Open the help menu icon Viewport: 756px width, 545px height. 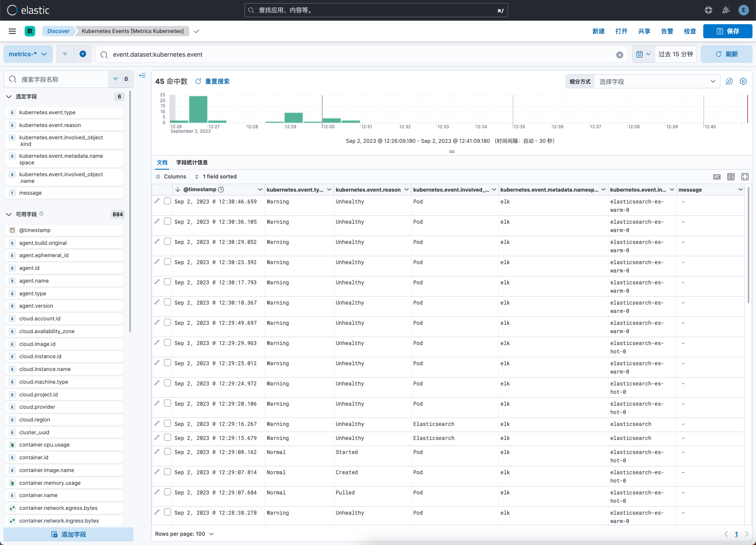(x=709, y=10)
